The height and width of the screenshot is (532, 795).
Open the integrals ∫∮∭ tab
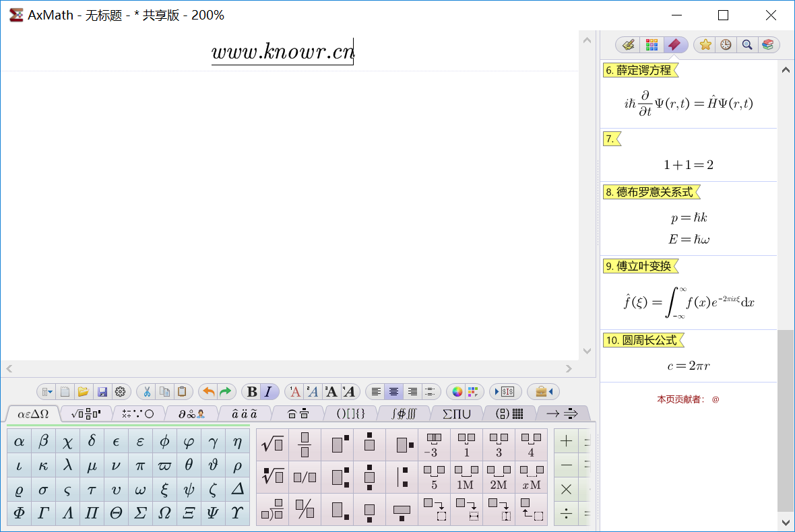[404, 414]
